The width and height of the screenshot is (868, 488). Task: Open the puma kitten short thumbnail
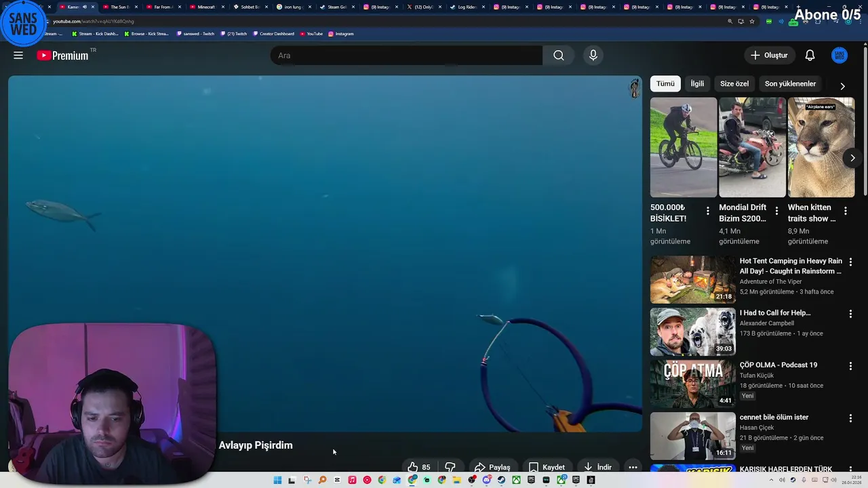(x=821, y=147)
